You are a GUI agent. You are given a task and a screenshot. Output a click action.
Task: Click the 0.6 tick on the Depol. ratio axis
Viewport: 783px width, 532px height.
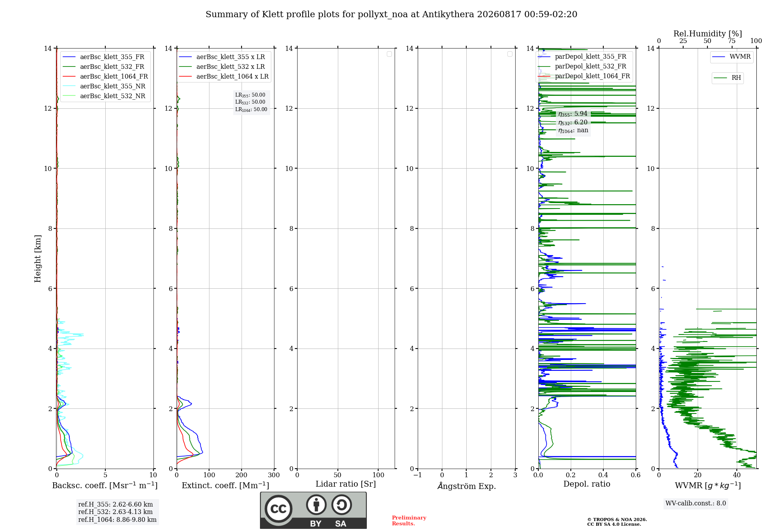point(635,475)
